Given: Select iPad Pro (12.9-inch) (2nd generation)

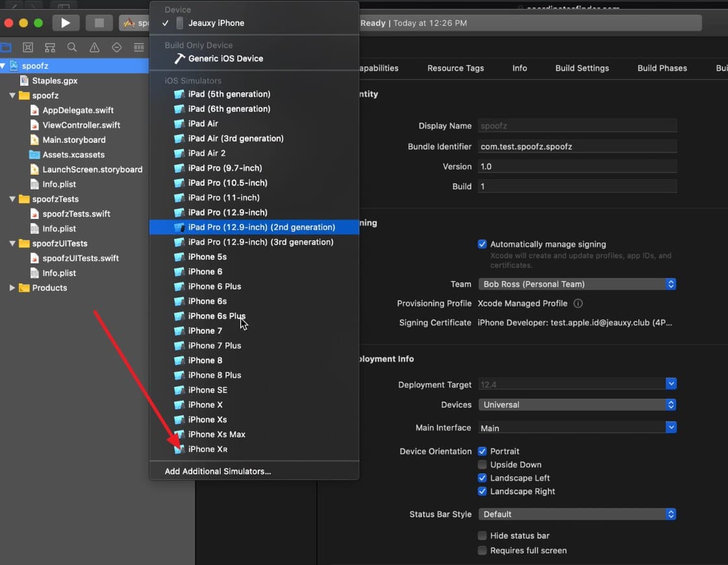Looking at the screenshot, I should [x=254, y=227].
